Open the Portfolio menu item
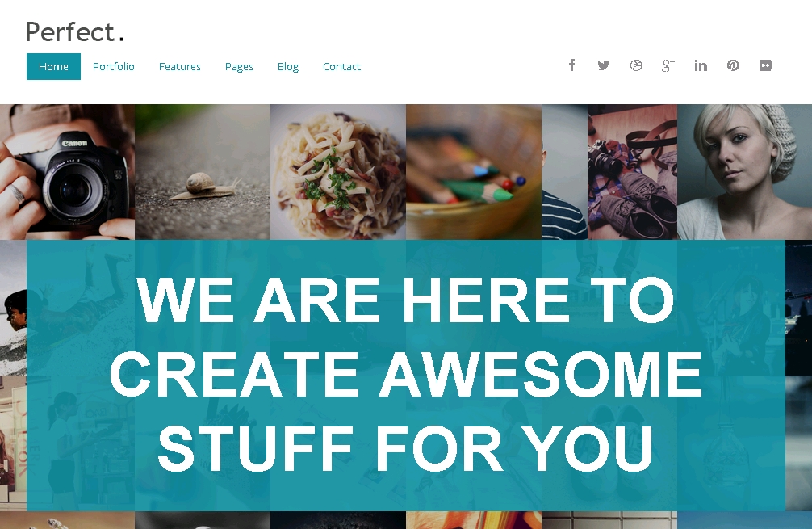The height and width of the screenshot is (529, 812). coord(114,66)
